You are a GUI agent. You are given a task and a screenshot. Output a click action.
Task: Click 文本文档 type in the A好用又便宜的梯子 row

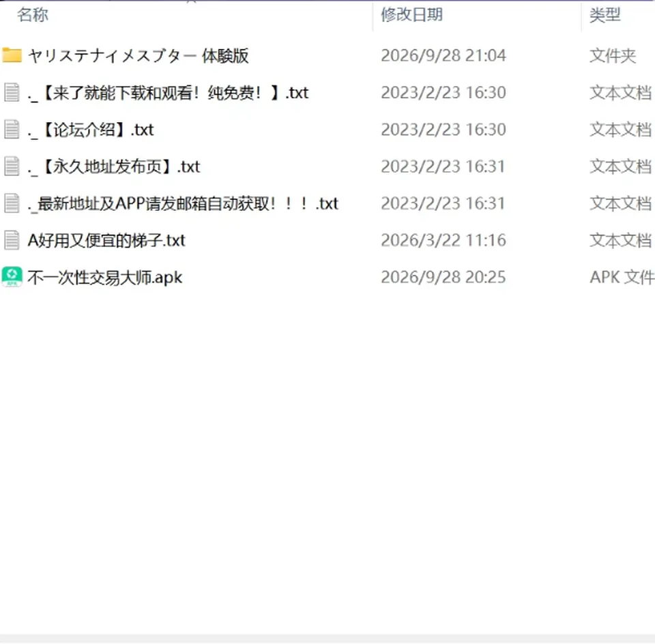(x=621, y=241)
